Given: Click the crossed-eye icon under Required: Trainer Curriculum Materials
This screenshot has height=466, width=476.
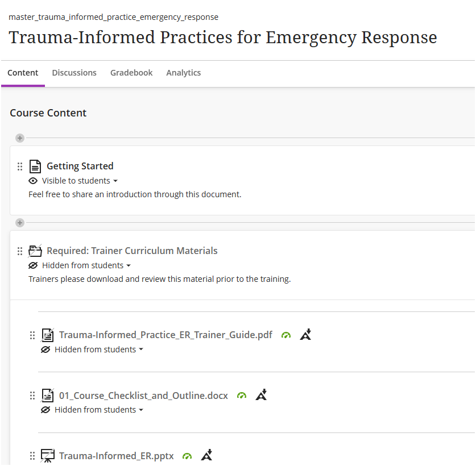Looking at the screenshot, I should (x=33, y=265).
